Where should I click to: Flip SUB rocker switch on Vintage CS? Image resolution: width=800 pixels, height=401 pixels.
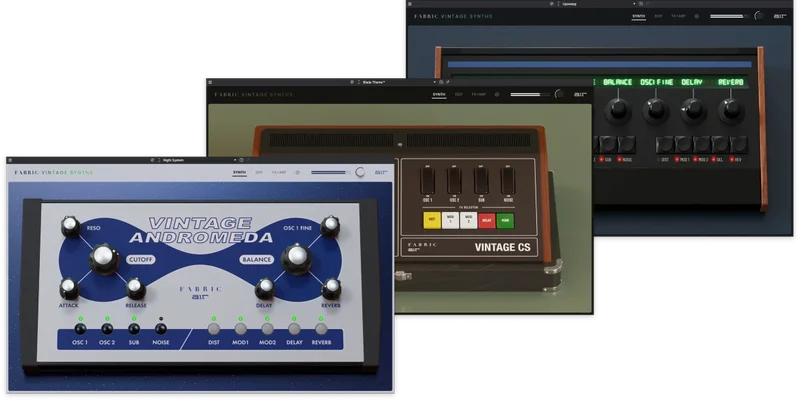click(x=481, y=181)
